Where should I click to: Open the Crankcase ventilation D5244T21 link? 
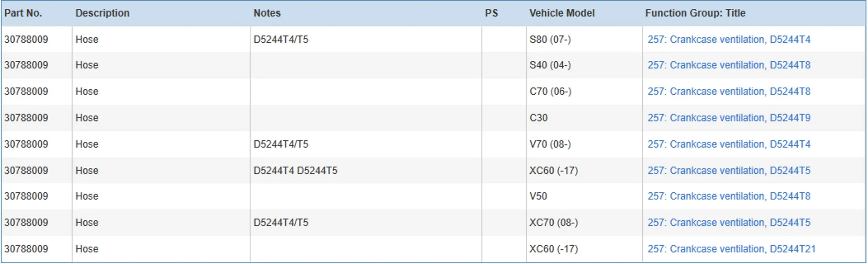tap(731, 249)
